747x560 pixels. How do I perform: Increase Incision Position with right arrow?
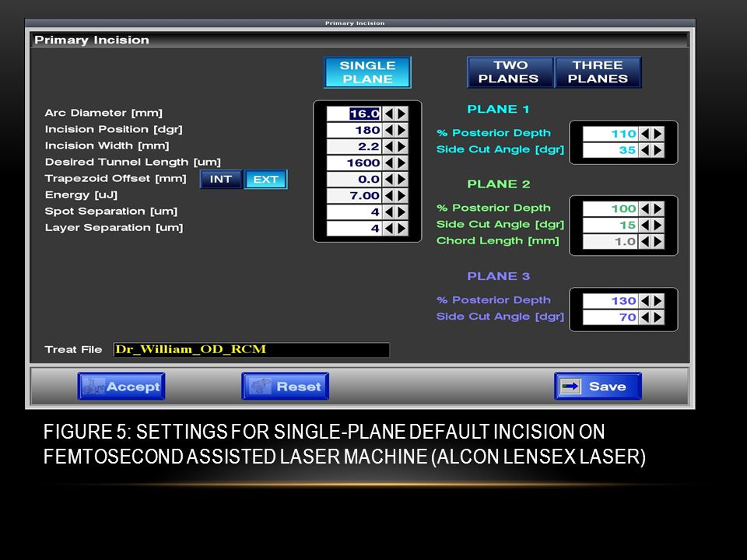402,130
